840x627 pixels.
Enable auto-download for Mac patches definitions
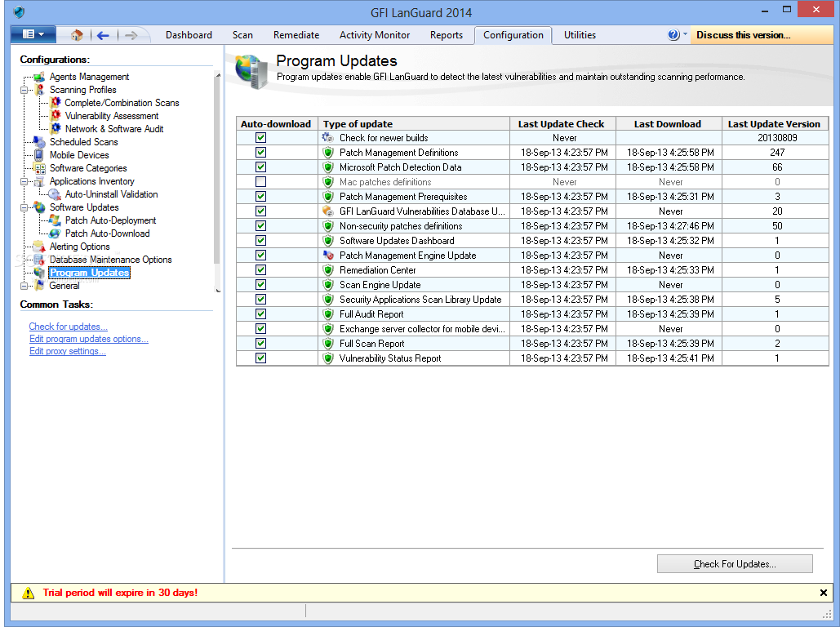point(260,182)
